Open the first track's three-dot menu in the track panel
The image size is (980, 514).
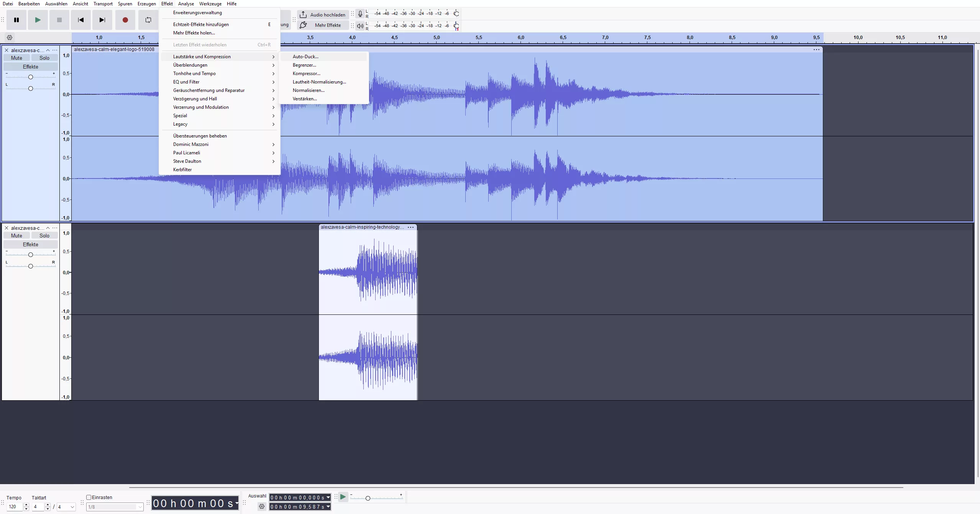[55, 50]
